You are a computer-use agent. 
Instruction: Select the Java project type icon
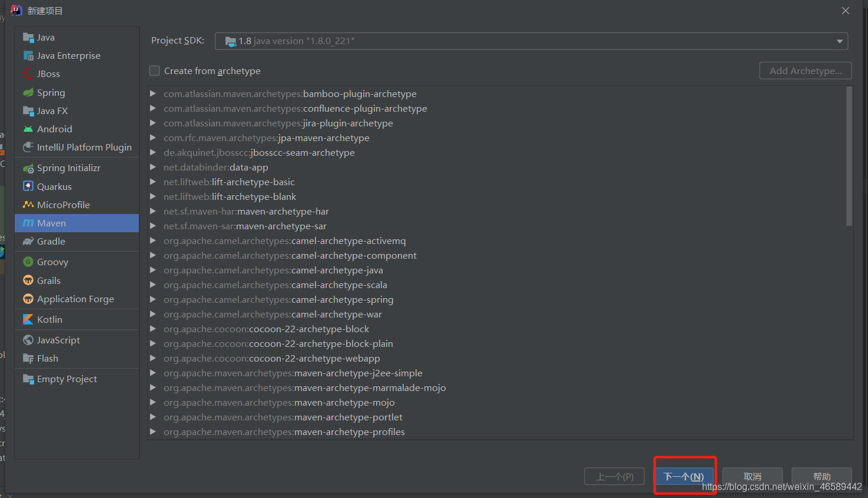coord(28,38)
